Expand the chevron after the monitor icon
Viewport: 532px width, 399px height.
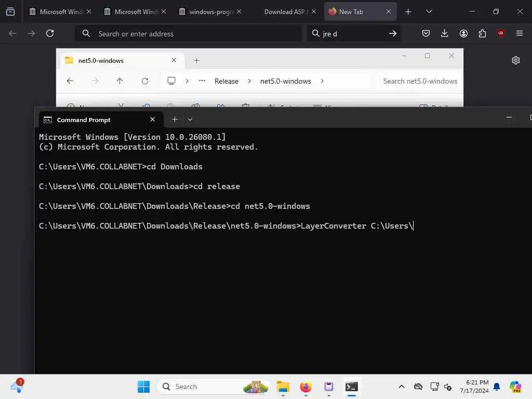[x=187, y=81]
